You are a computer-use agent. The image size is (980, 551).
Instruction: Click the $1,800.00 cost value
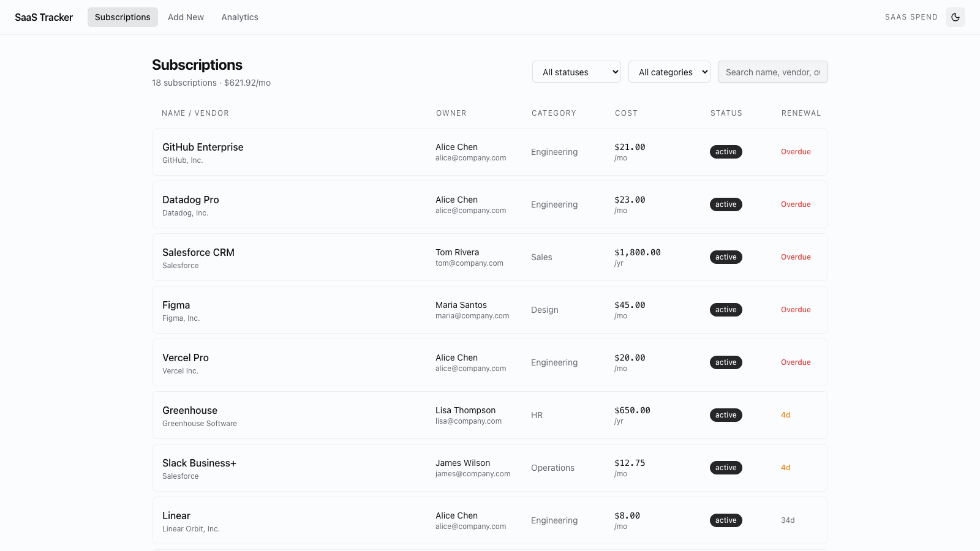638,252
